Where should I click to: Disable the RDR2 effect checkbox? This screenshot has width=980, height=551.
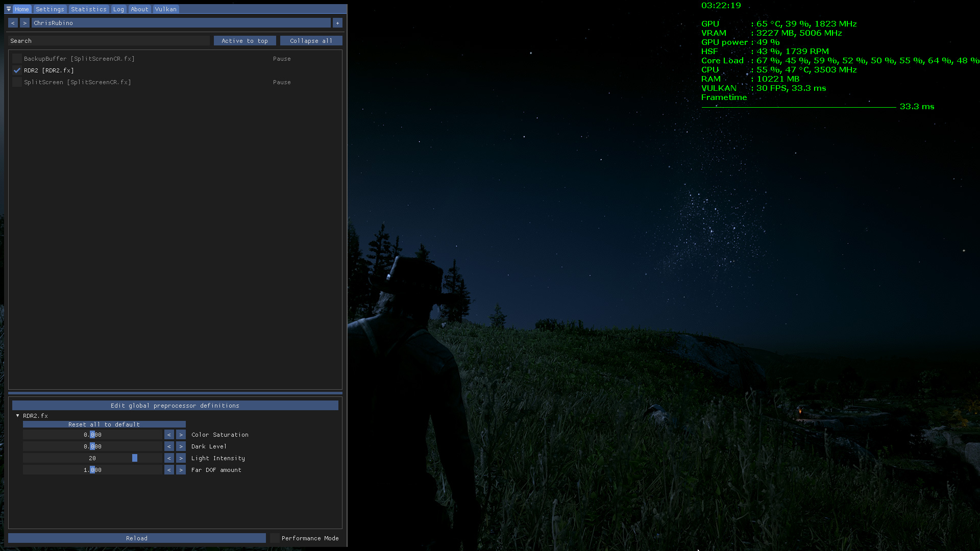(17, 70)
